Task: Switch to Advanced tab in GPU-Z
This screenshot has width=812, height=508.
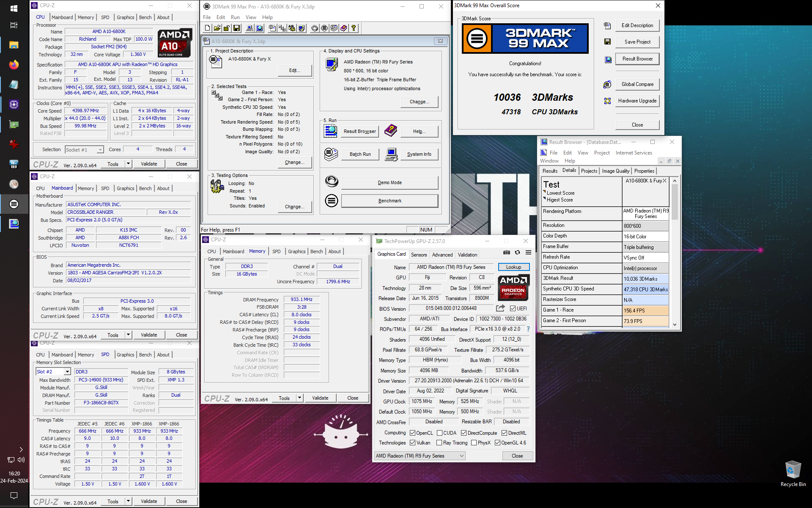Action: (442, 255)
